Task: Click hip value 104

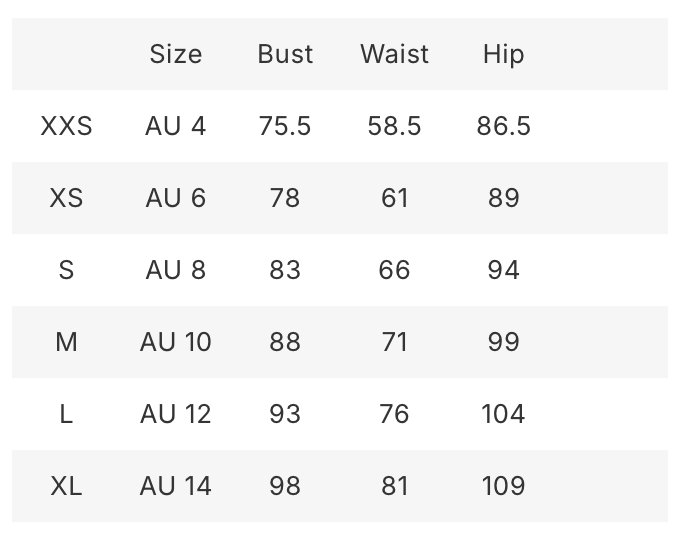Action: pos(503,414)
